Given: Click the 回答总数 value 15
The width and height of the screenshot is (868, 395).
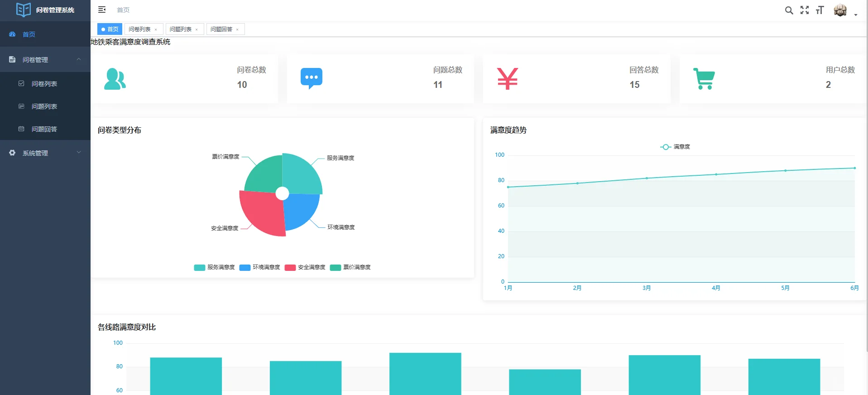Looking at the screenshot, I should (x=635, y=85).
